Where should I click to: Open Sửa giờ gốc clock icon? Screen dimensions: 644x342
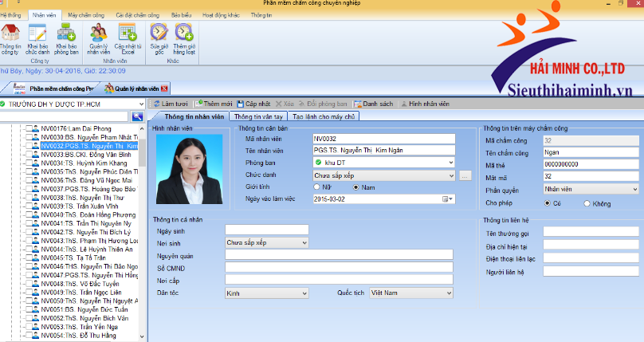[158, 37]
